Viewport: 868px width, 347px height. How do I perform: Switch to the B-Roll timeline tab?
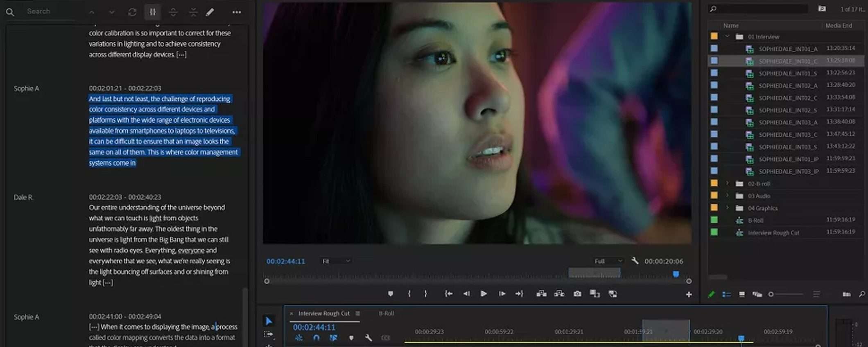(x=386, y=313)
